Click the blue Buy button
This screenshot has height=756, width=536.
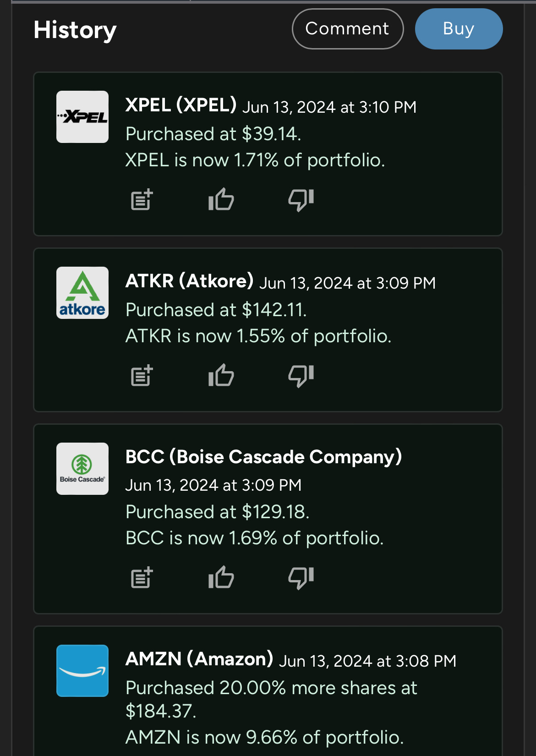[x=459, y=29]
